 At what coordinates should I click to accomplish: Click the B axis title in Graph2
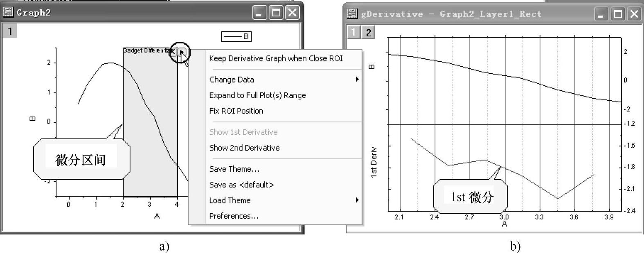(33, 119)
